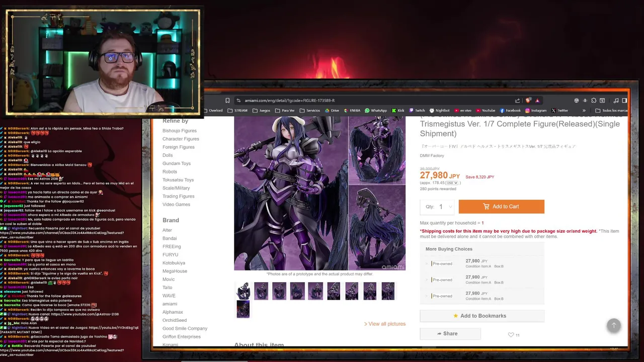This screenshot has width=644, height=362.
Task: Open the Brave Shields lion icon
Action: 528,101
